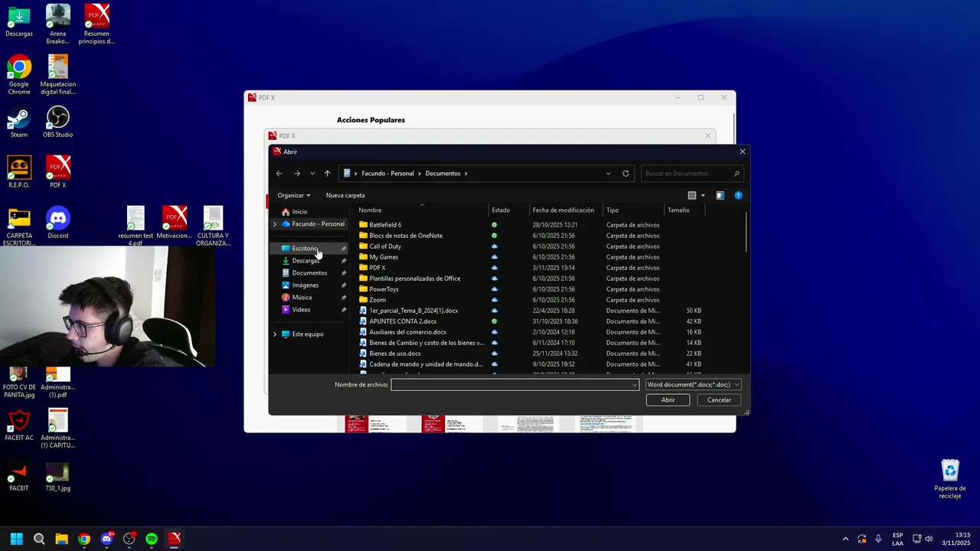Open the 730_1.jpg desktop file
The image size is (980, 551).
58,477
